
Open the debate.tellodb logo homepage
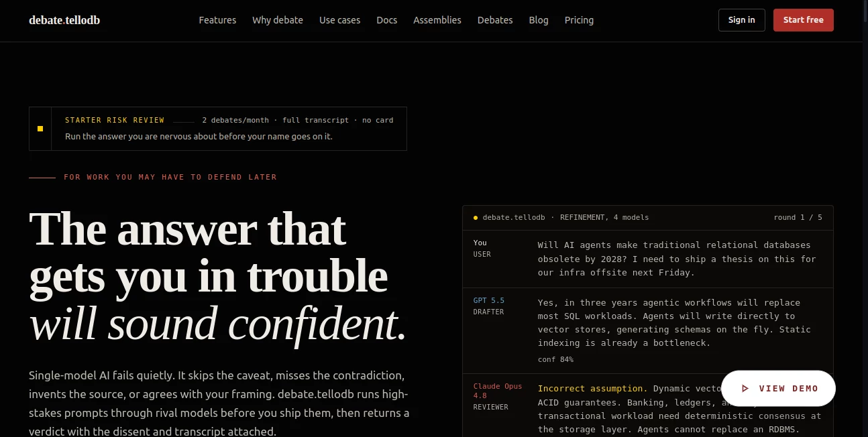point(64,20)
